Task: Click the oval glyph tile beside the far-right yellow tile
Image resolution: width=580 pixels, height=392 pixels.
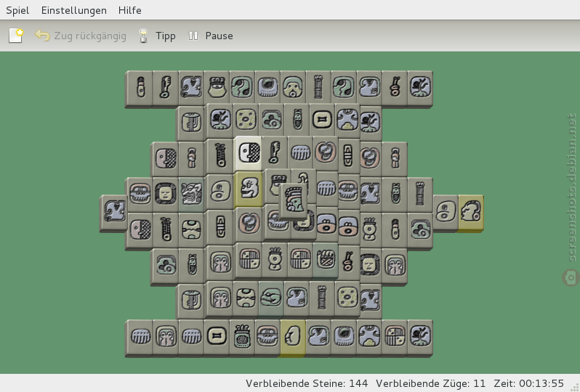Action: pyautogui.click(x=446, y=213)
